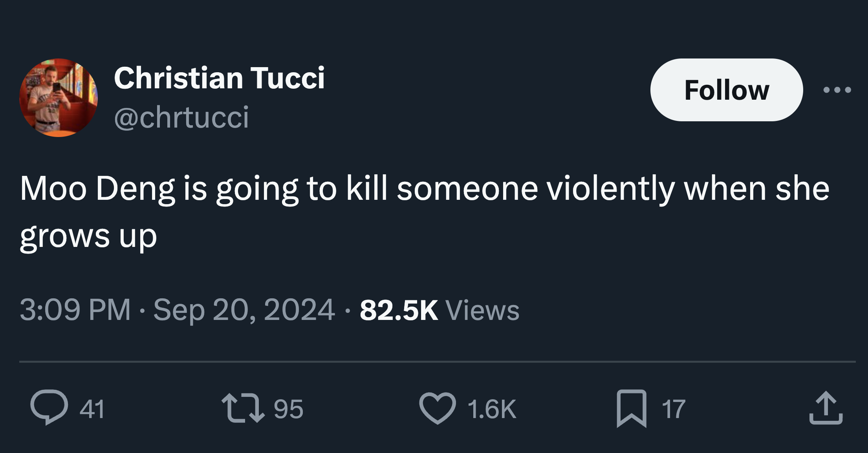The height and width of the screenshot is (453, 868).
Task: Open the reply speech bubble icon
Action: (49, 407)
